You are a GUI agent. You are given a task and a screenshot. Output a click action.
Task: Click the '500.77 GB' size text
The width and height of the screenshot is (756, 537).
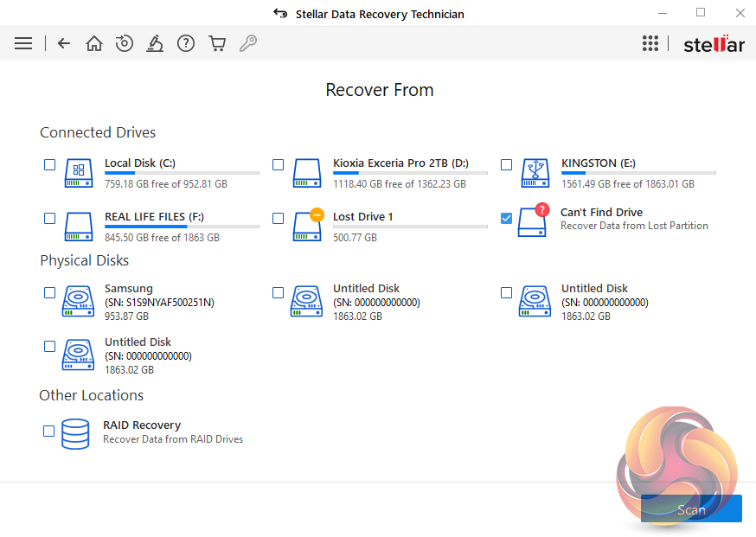[355, 237]
